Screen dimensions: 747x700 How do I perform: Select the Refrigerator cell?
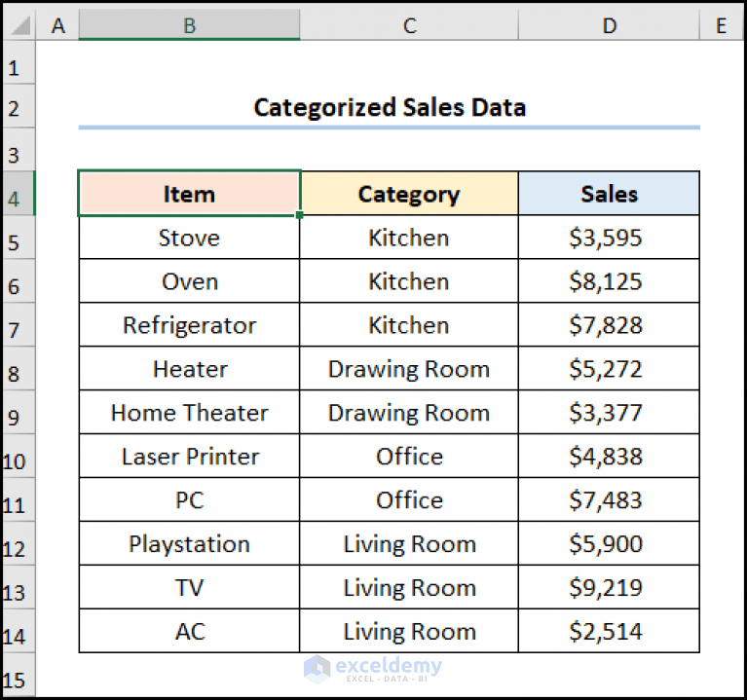point(189,325)
